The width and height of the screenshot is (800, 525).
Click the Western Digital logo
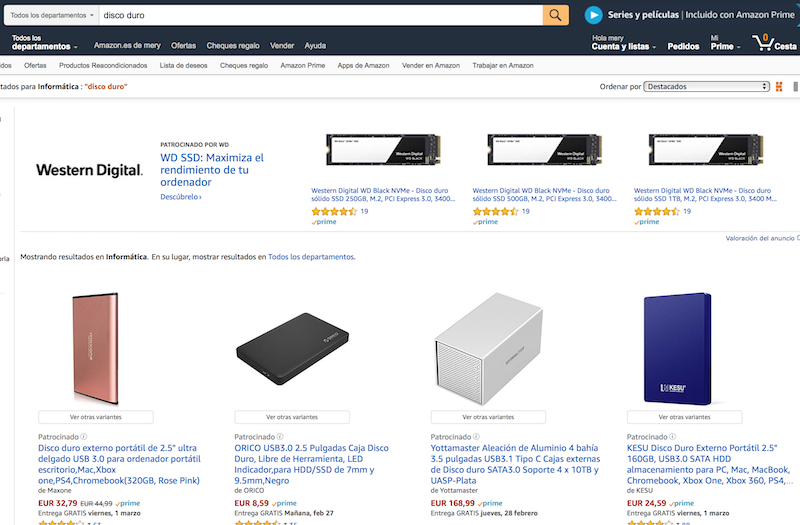pos(89,170)
